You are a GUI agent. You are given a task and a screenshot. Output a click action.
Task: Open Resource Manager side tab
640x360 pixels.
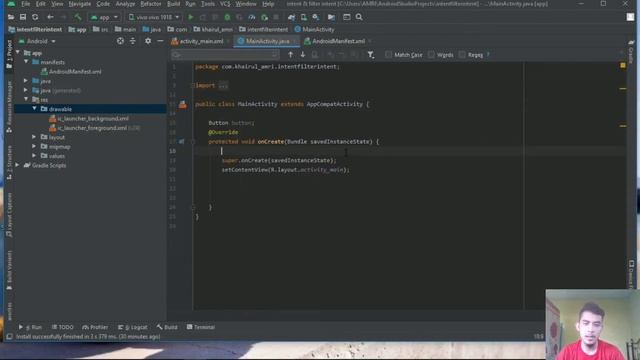click(9, 106)
